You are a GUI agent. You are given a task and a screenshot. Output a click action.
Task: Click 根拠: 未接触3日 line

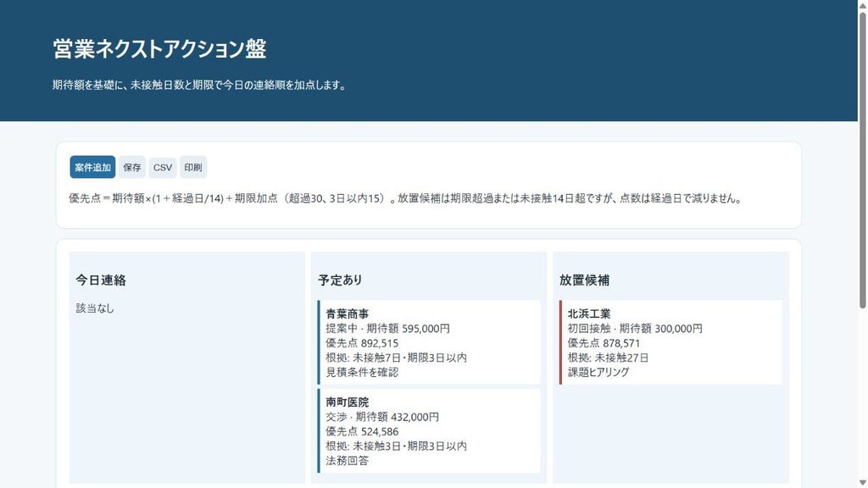pyautogui.click(x=397, y=446)
